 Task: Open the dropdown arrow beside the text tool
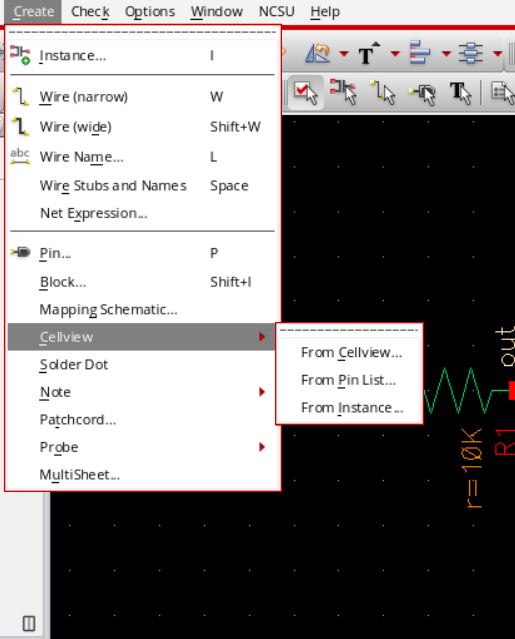click(395, 53)
